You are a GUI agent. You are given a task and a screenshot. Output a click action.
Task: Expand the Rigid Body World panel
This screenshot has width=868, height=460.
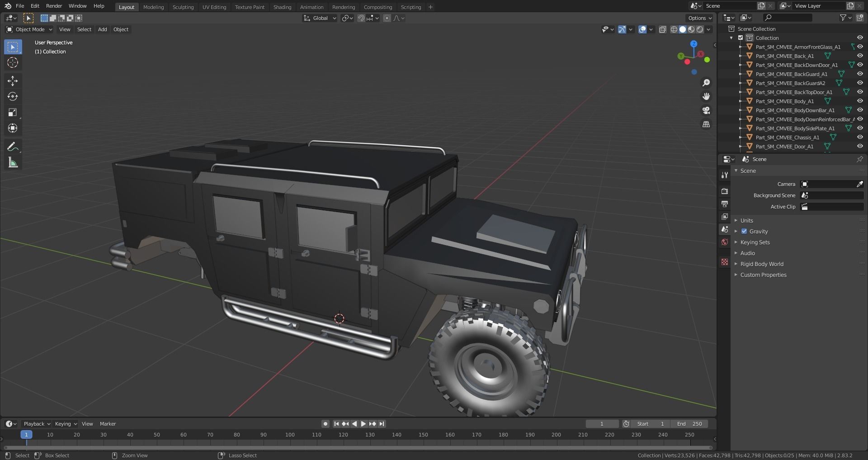[x=762, y=264]
